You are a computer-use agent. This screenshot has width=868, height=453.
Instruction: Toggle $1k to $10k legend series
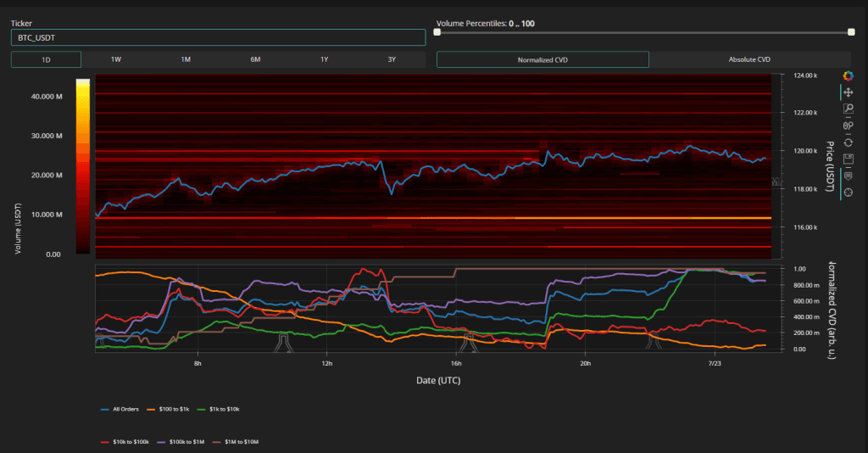pyautogui.click(x=218, y=409)
